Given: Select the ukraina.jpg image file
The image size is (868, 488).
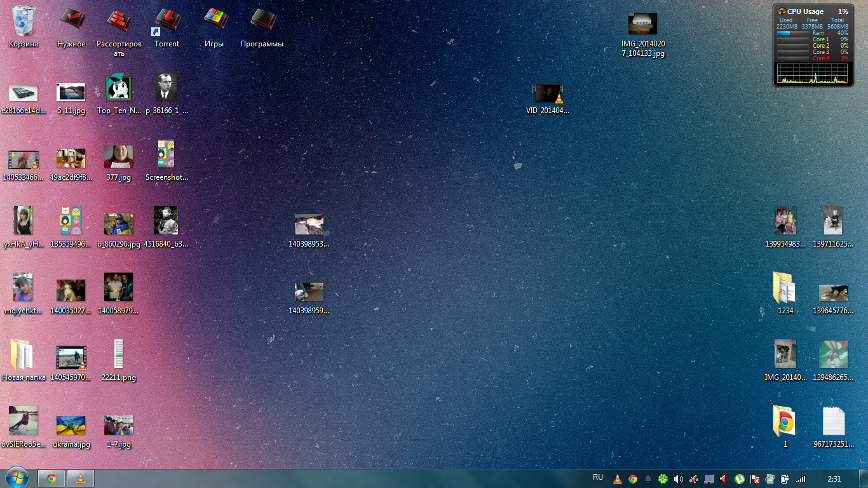Looking at the screenshot, I should [71, 424].
